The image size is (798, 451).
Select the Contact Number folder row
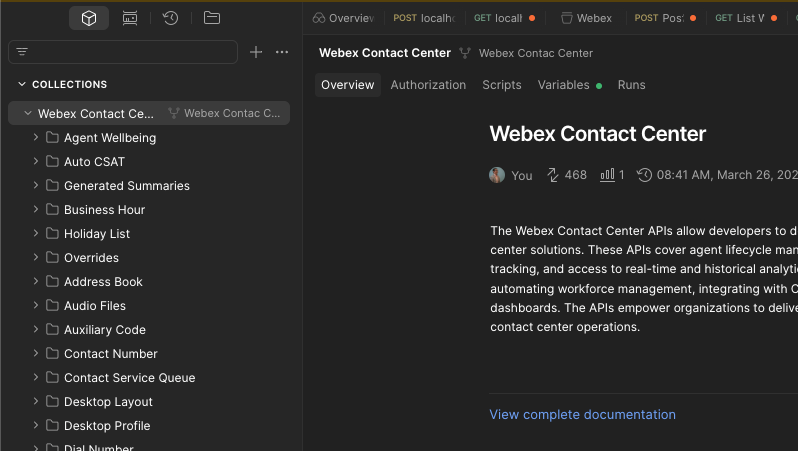tap(149, 353)
